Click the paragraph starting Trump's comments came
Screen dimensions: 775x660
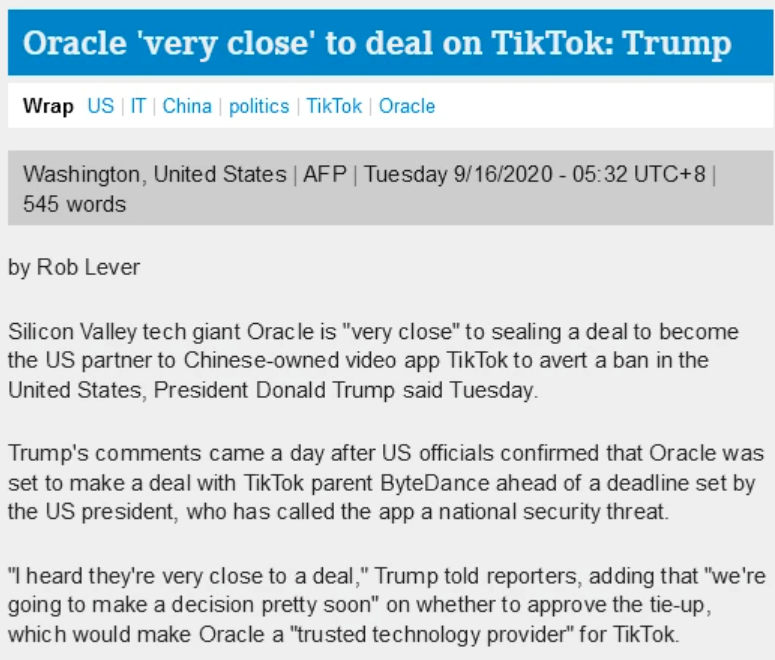(x=386, y=483)
